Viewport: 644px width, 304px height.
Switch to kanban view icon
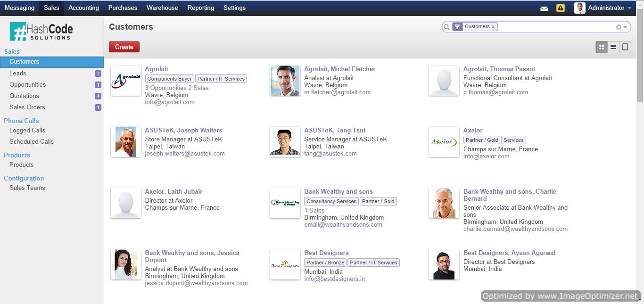tap(601, 47)
